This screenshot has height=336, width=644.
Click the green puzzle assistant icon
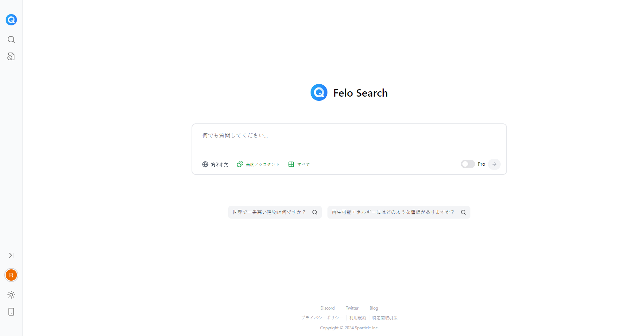pos(240,164)
